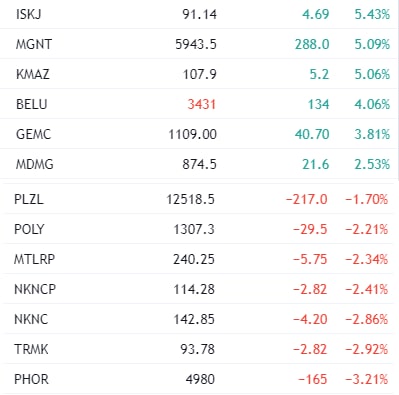
Task: Select the KMAZ ticker symbol
Action: coord(33,74)
